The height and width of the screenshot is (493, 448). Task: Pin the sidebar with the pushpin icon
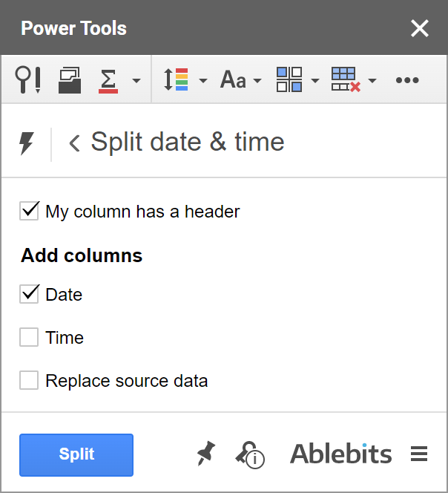pos(206,454)
